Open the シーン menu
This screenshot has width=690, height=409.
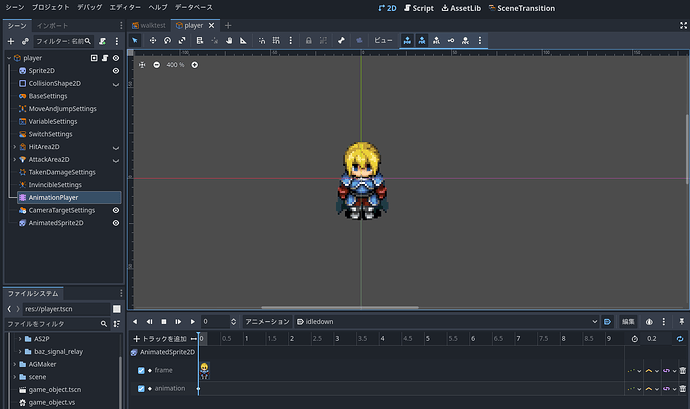15,7
